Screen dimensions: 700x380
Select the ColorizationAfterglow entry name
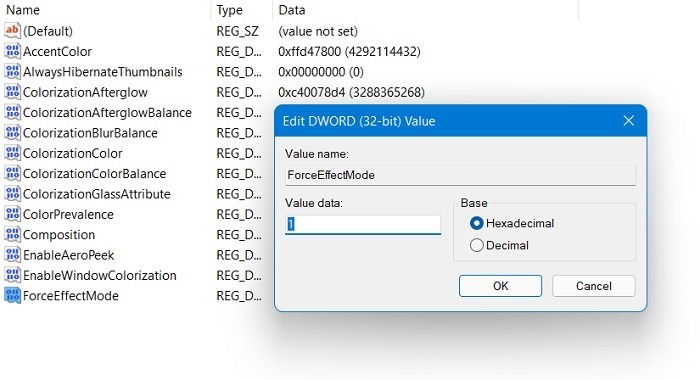click(x=85, y=92)
